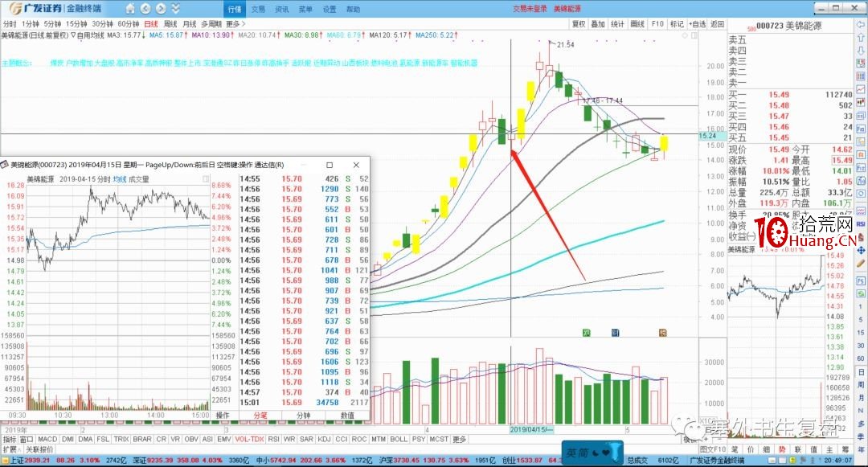Click the 燃料电池 concept tag
868x467 pixels.
[x=383, y=63]
